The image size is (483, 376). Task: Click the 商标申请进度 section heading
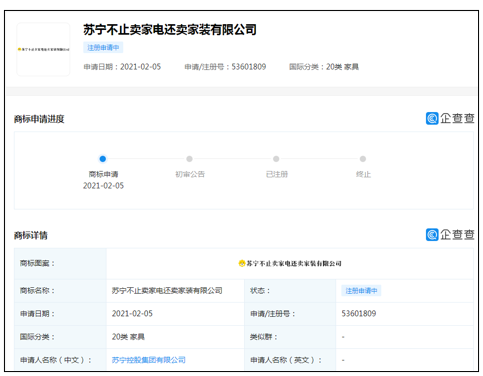(39, 119)
